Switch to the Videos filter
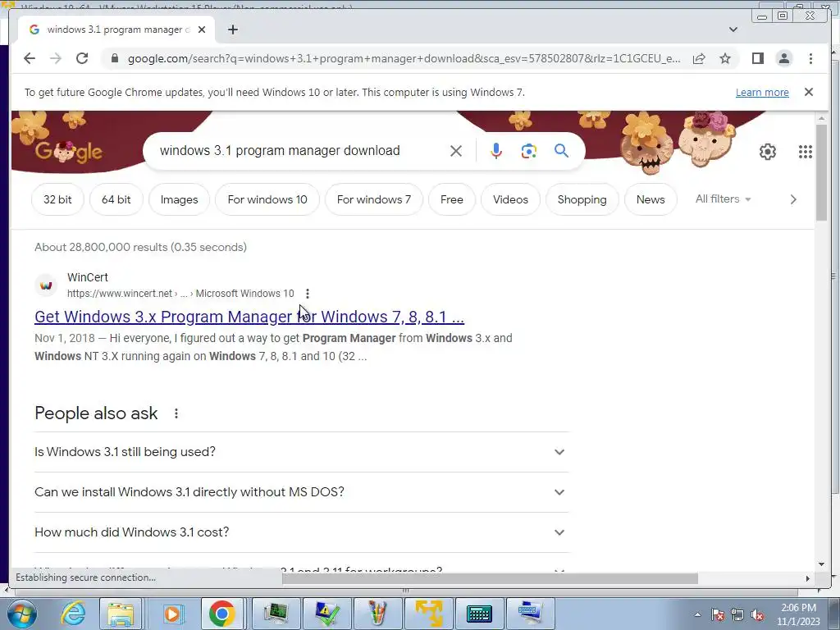840x630 pixels. point(510,199)
